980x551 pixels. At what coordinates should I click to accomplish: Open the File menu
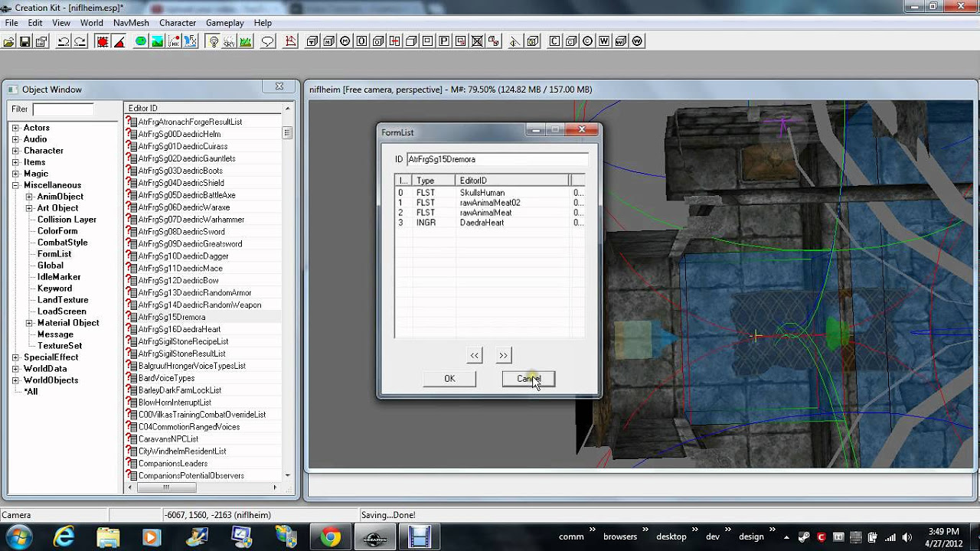point(11,23)
